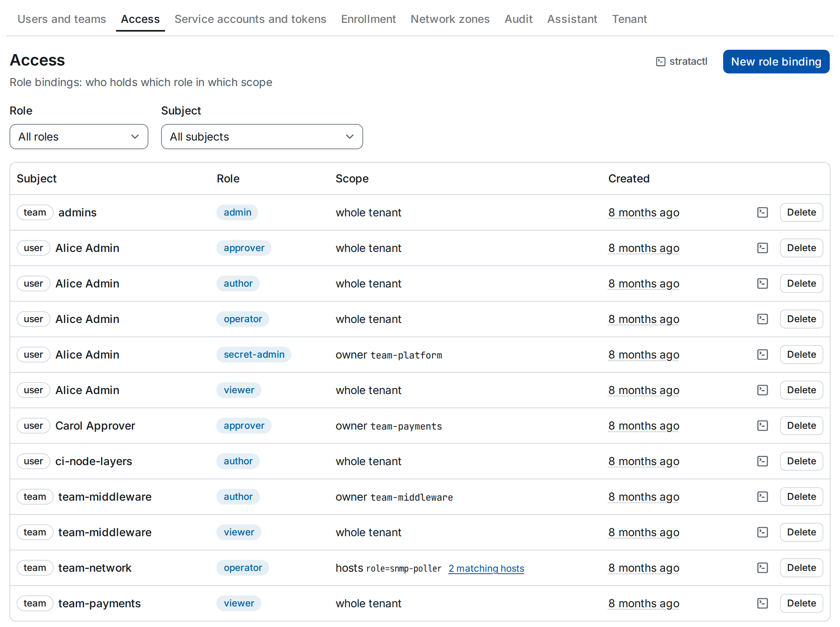Delete Alice Admin secret-admin binding
Screen dimensions: 840x627
[x=801, y=355]
